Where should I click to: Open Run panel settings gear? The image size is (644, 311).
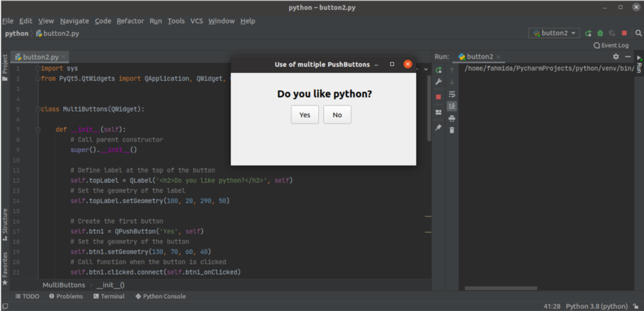[616, 56]
